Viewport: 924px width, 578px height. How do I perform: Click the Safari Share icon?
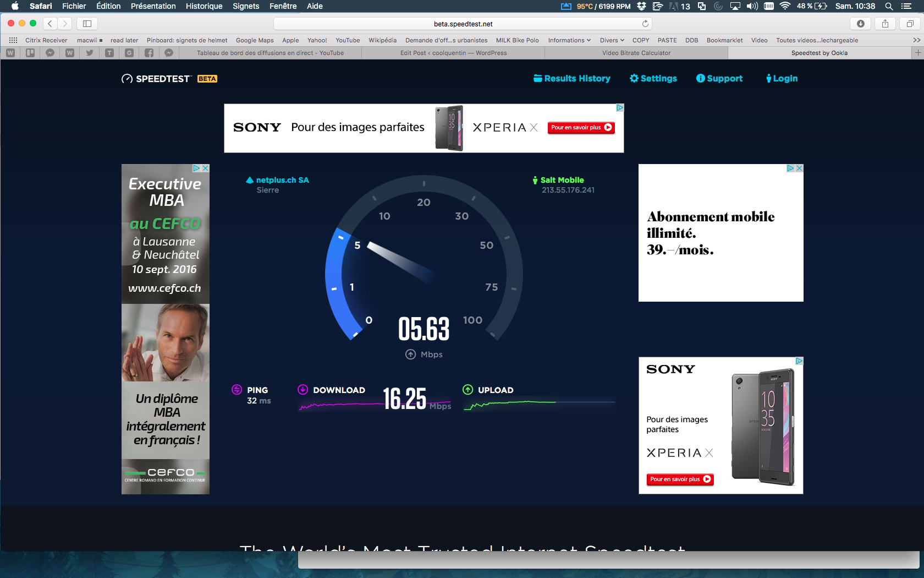885,24
